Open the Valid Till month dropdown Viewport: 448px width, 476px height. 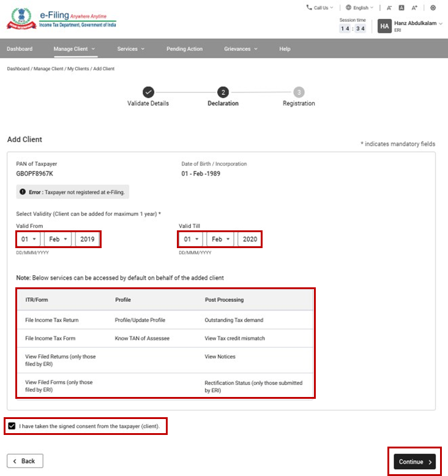(x=221, y=239)
